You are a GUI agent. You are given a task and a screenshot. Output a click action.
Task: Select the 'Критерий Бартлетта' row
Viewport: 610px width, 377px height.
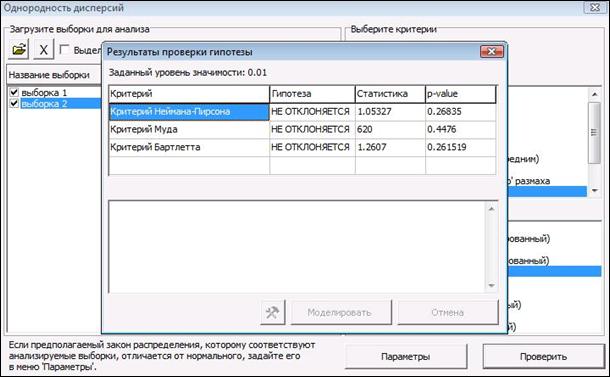[189, 147]
